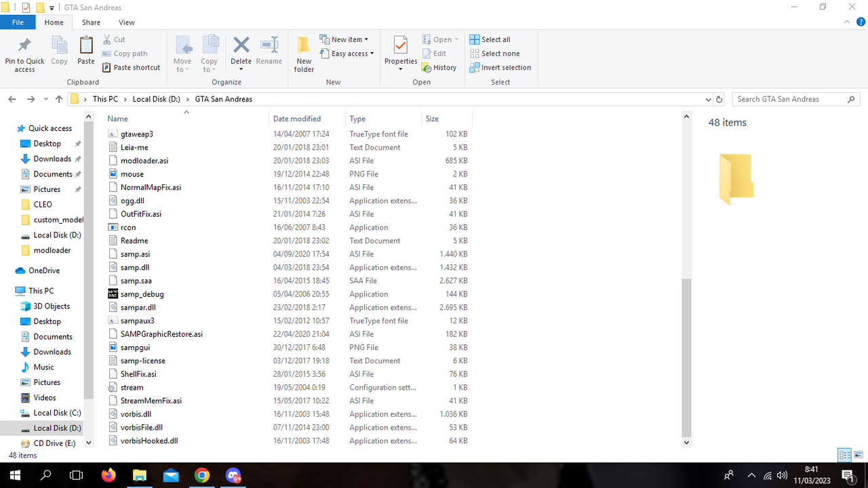
Task: Go back with the Back arrow
Action: coord(12,99)
